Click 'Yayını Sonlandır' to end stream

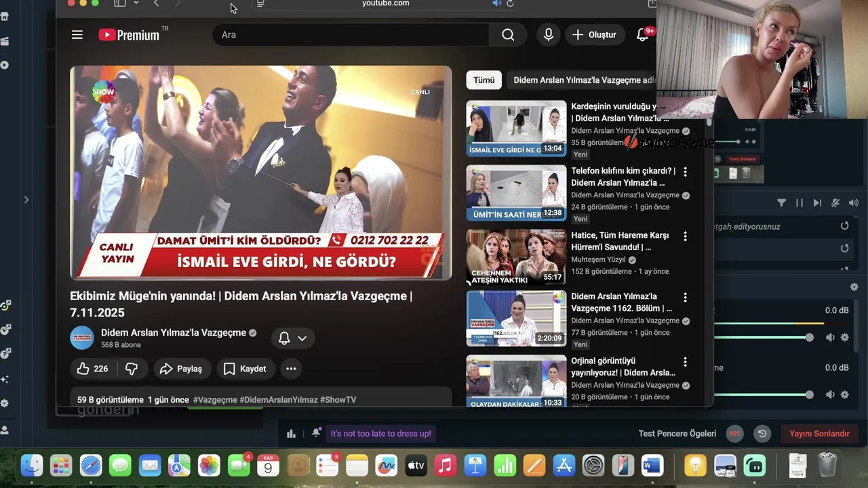pyautogui.click(x=819, y=434)
